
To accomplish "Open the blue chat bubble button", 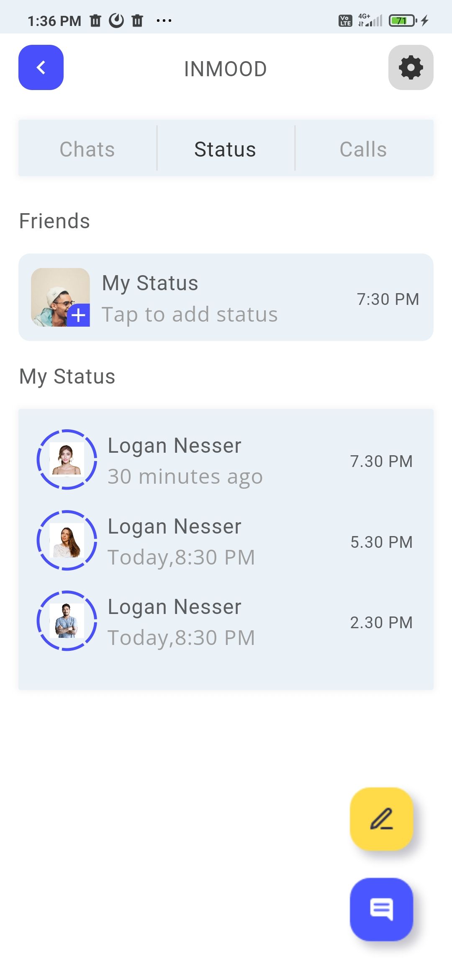I will click(381, 909).
